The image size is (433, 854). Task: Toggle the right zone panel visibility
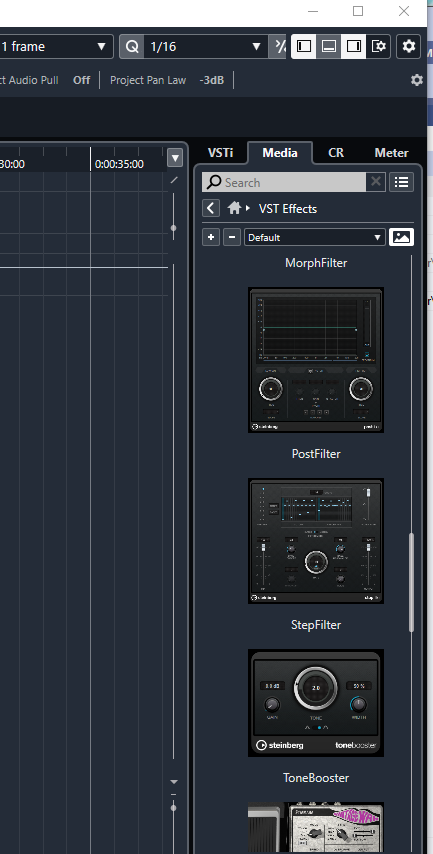(354, 46)
